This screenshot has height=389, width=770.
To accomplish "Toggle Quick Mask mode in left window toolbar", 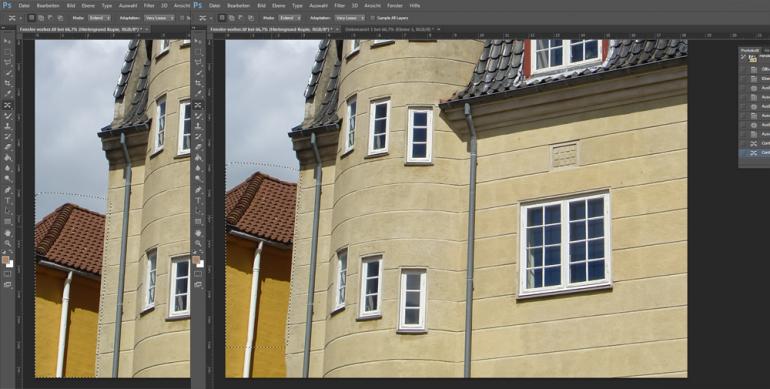I will pyautogui.click(x=8, y=274).
